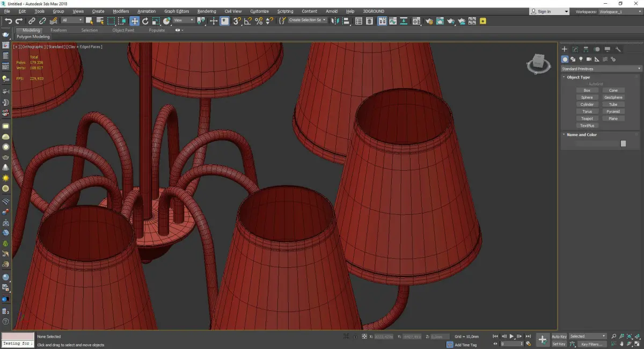This screenshot has height=349, width=644.
Task: Select the Select and Rotate tool
Action: coord(145,21)
